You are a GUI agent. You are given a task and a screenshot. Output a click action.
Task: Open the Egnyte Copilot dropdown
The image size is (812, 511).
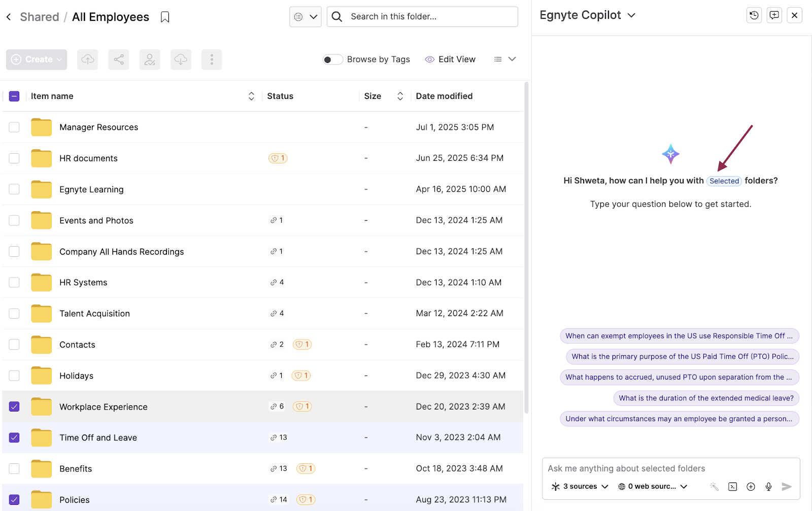pos(631,15)
